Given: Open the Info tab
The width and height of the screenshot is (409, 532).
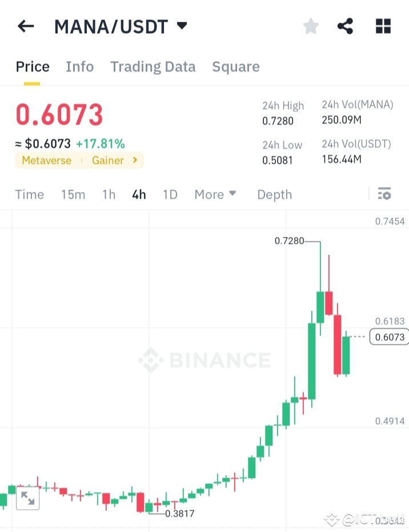Looking at the screenshot, I should coord(79,67).
